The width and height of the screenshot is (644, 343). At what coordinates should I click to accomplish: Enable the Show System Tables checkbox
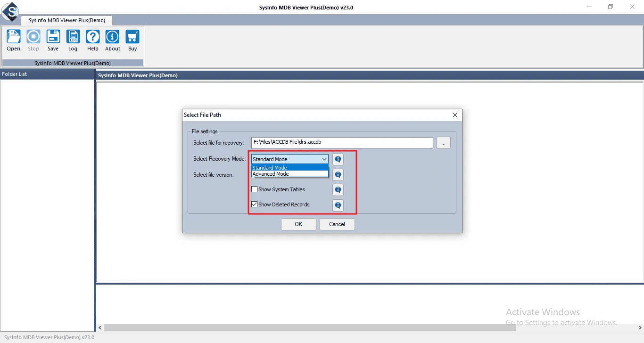255,189
